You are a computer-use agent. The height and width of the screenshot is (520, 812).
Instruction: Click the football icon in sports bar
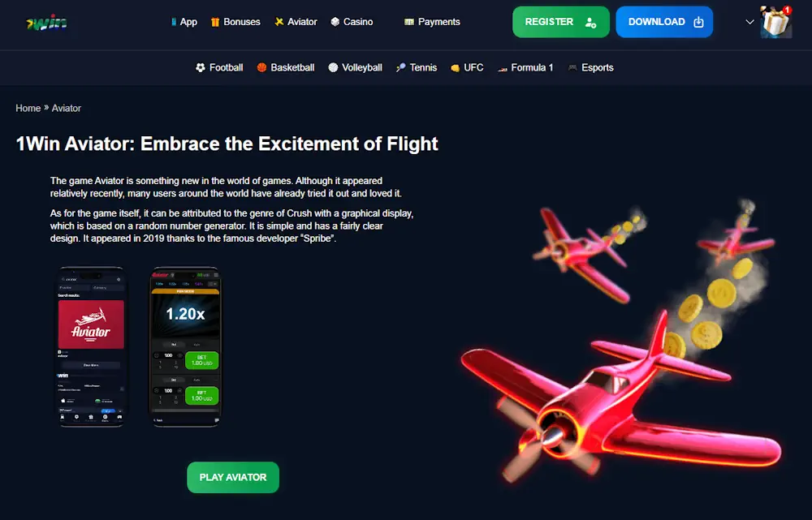coord(200,67)
